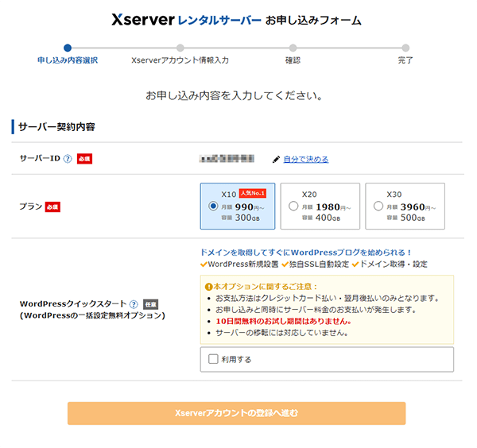Choose the X30 plan radio button

point(378,206)
